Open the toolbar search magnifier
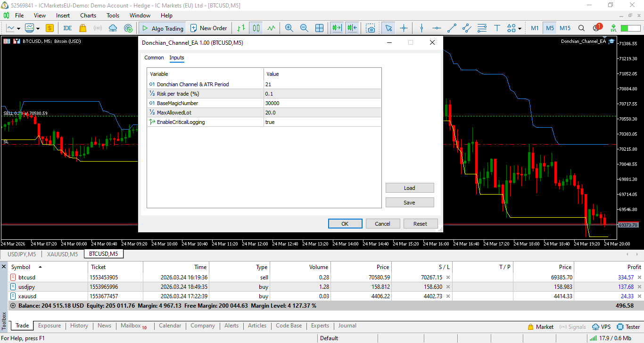The width and height of the screenshot is (644, 343). click(581, 28)
